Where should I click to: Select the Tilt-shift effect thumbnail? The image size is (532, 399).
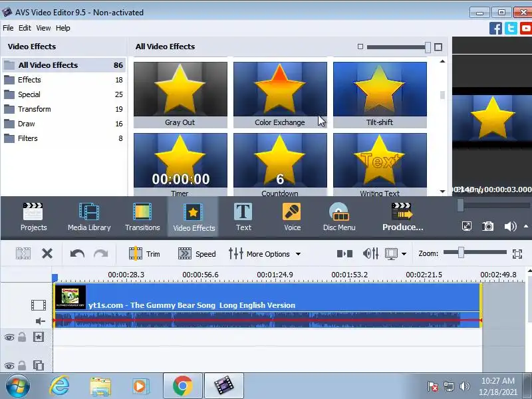point(380,94)
